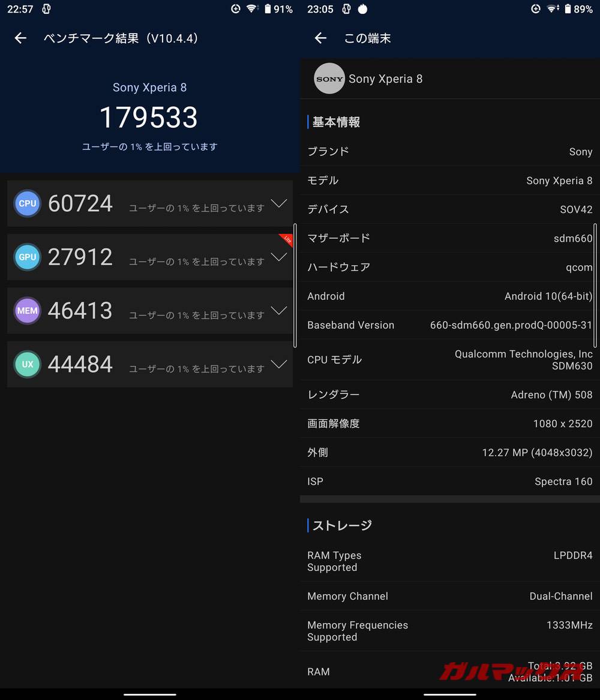600x700 pixels.
Task: Select the CPU score icon
Action: tap(27, 203)
